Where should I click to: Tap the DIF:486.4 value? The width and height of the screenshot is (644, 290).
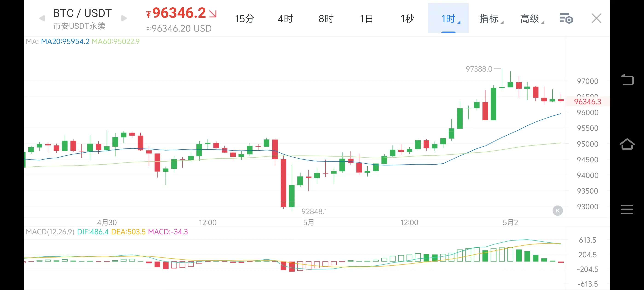pyautogui.click(x=93, y=232)
